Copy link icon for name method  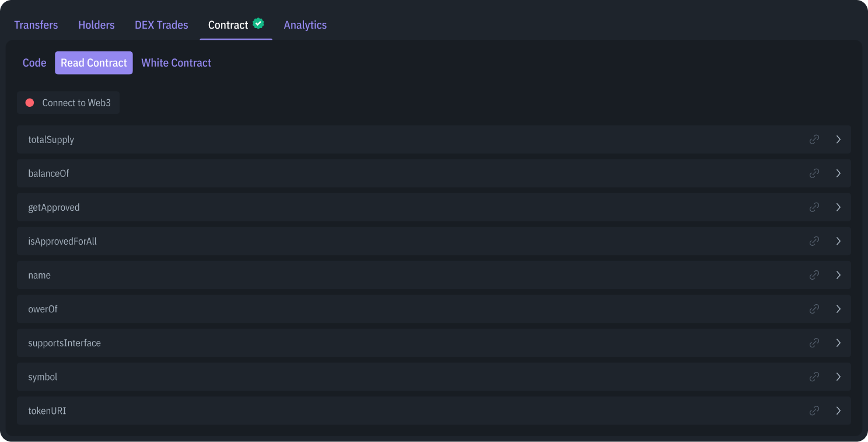pyautogui.click(x=814, y=275)
